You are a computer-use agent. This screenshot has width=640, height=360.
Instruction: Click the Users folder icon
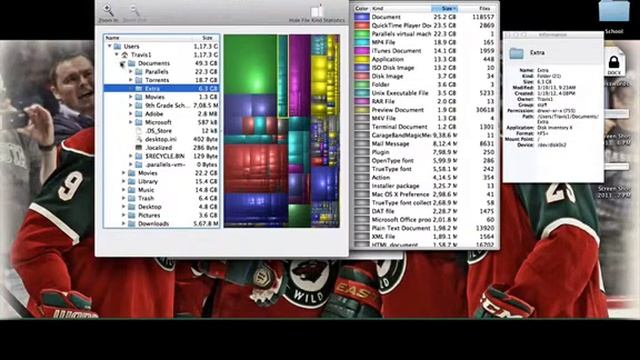coord(118,46)
